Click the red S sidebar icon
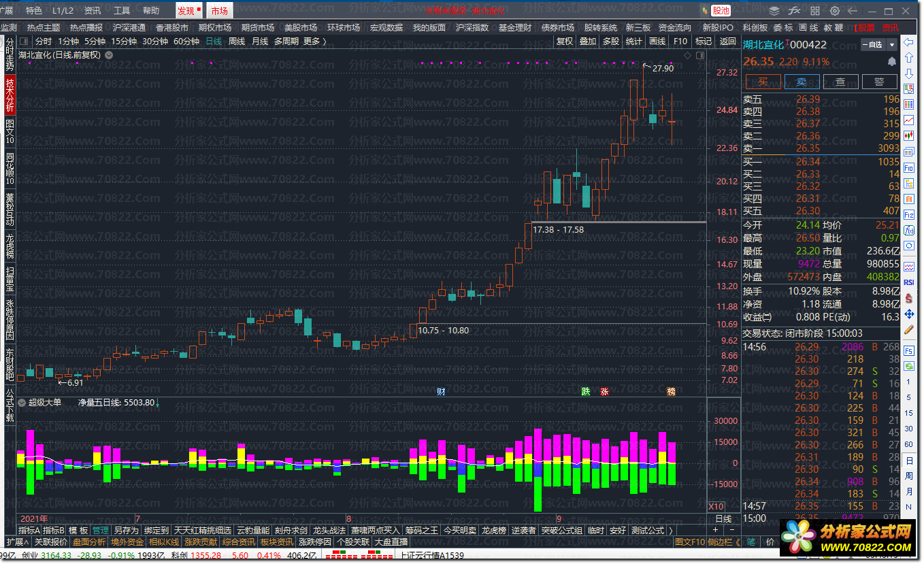924x564 pixels. pos(908,297)
